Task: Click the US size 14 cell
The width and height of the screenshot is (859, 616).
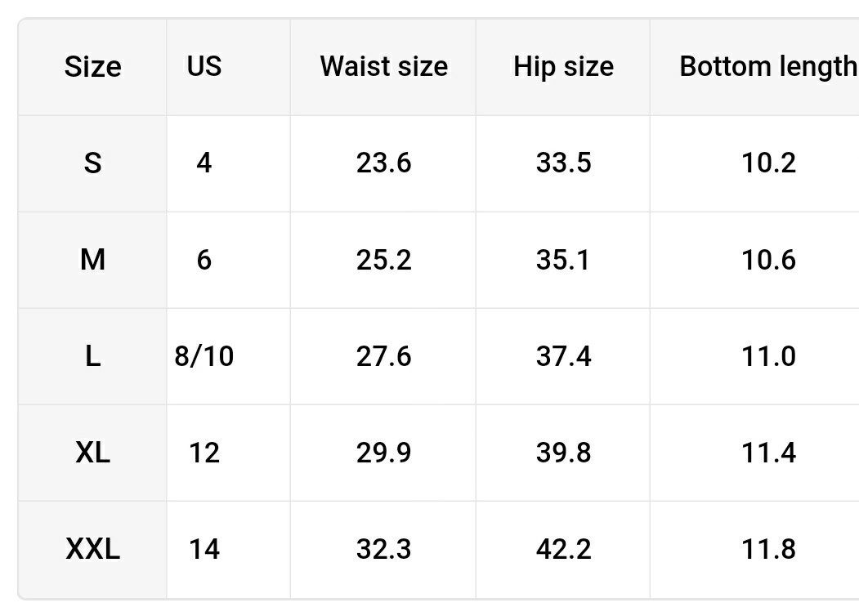Action: 204,549
